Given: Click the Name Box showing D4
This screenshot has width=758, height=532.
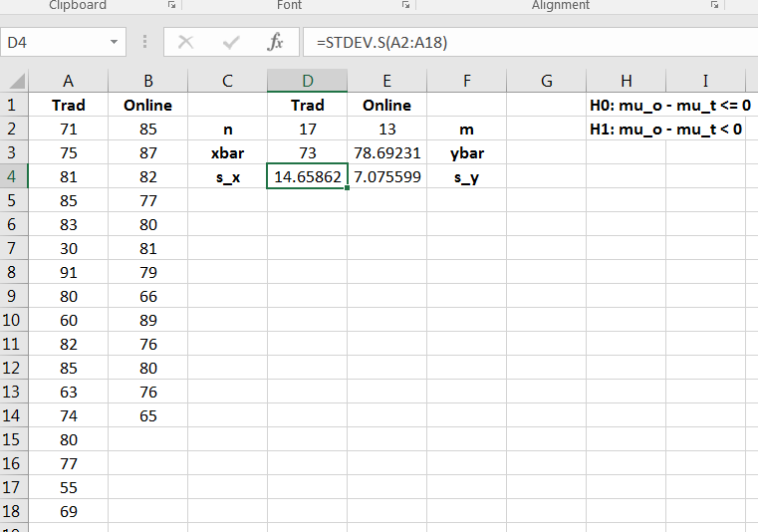Looking at the screenshot, I should [x=55, y=43].
